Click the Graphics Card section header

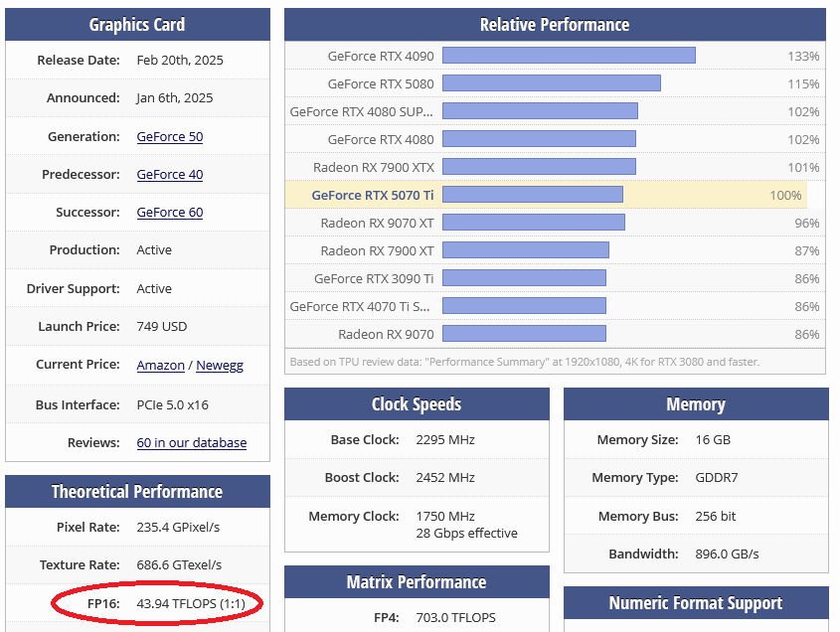tap(137, 25)
